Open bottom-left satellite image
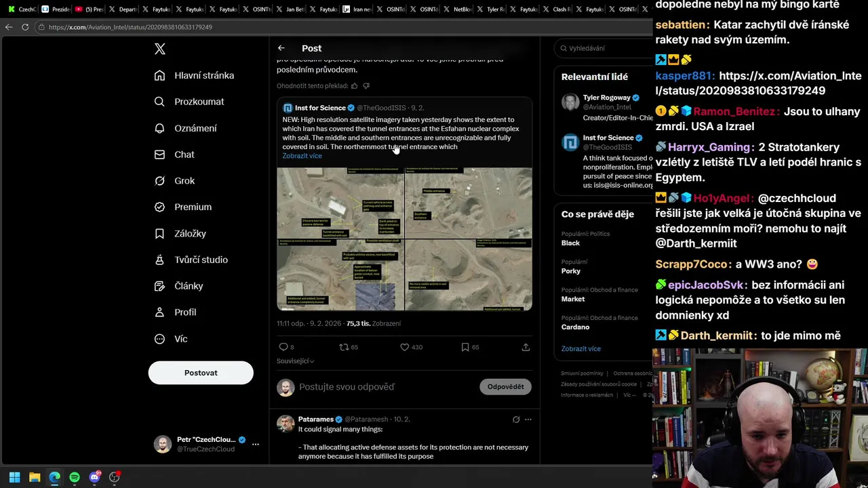The width and height of the screenshot is (868, 488). click(x=340, y=274)
